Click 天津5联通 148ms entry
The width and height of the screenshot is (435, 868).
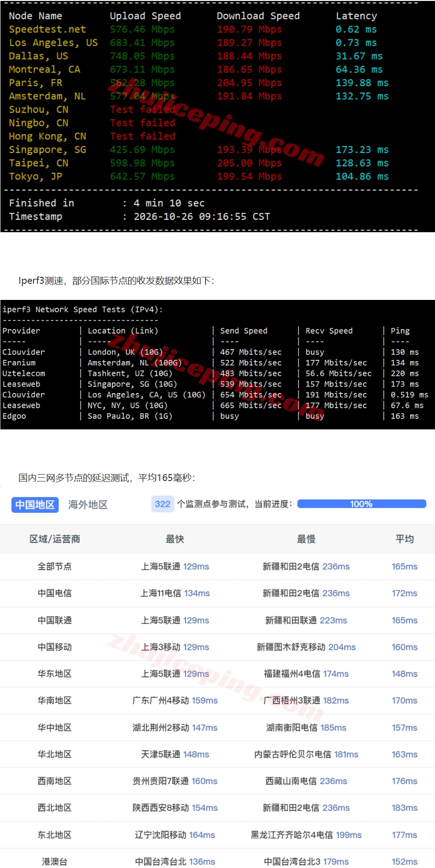point(175,754)
